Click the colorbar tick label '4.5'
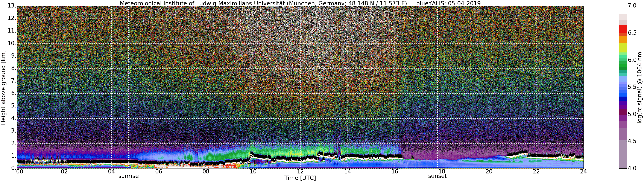Viewport: 644px width, 182px height. point(632,141)
